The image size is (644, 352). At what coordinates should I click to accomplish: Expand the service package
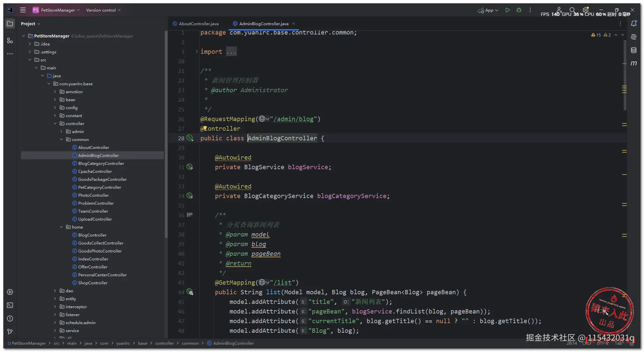55,330
